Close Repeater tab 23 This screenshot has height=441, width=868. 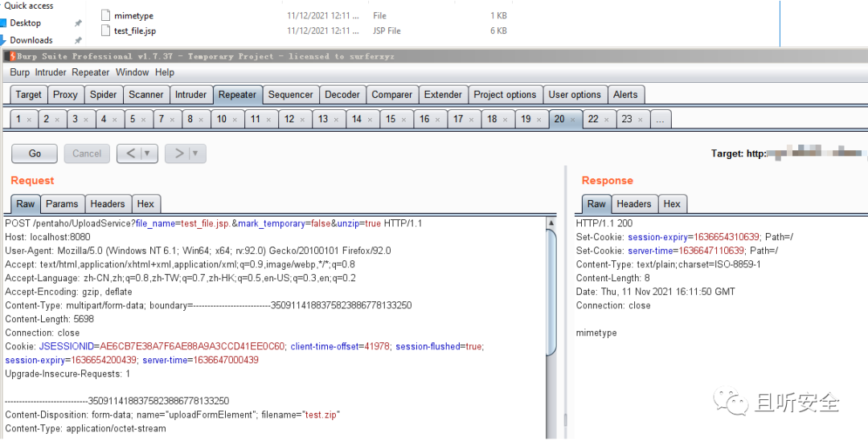point(640,120)
